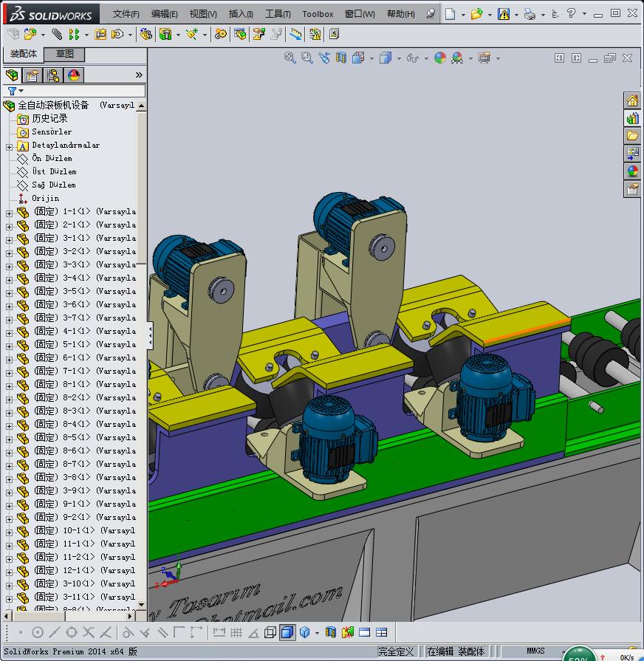
Task: Expand the (固定) 1-1<1> component node
Action: click(x=9, y=213)
